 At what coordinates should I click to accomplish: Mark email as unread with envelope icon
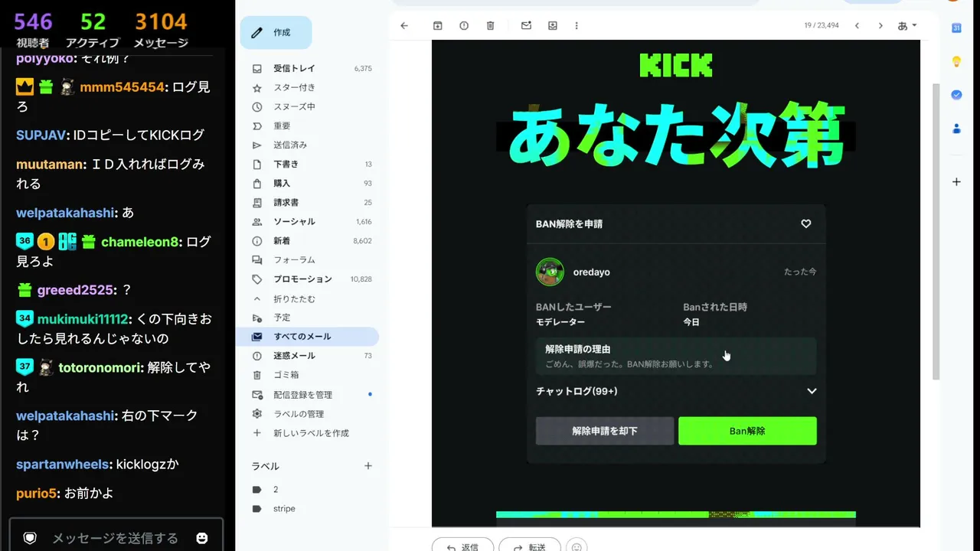[526, 25]
